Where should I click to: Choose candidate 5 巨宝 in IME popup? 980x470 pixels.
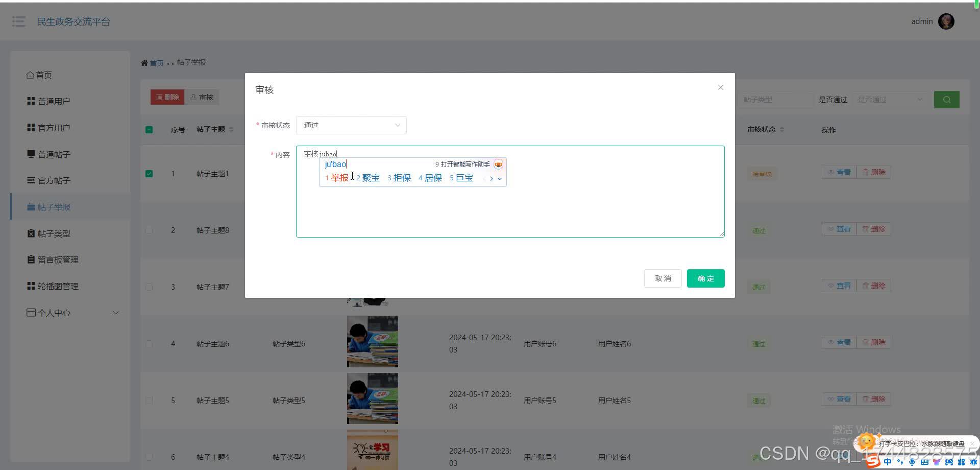click(x=461, y=178)
